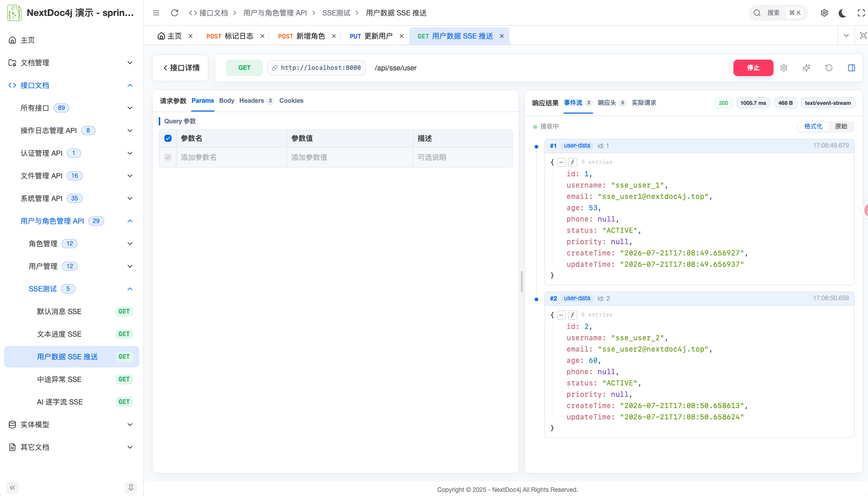Select the Params tab

[203, 101]
